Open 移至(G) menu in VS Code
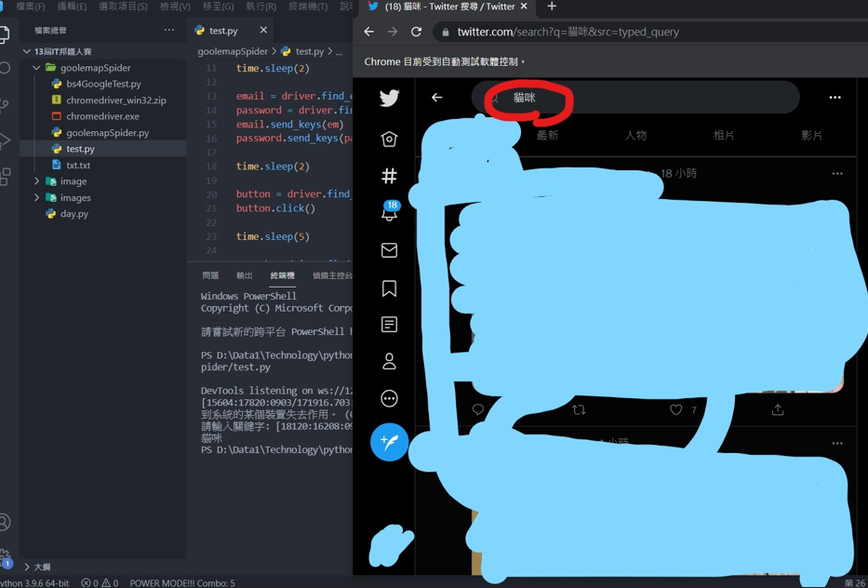The width and height of the screenshot is (868, 588). pyautogui.click(x=218, y=7)
